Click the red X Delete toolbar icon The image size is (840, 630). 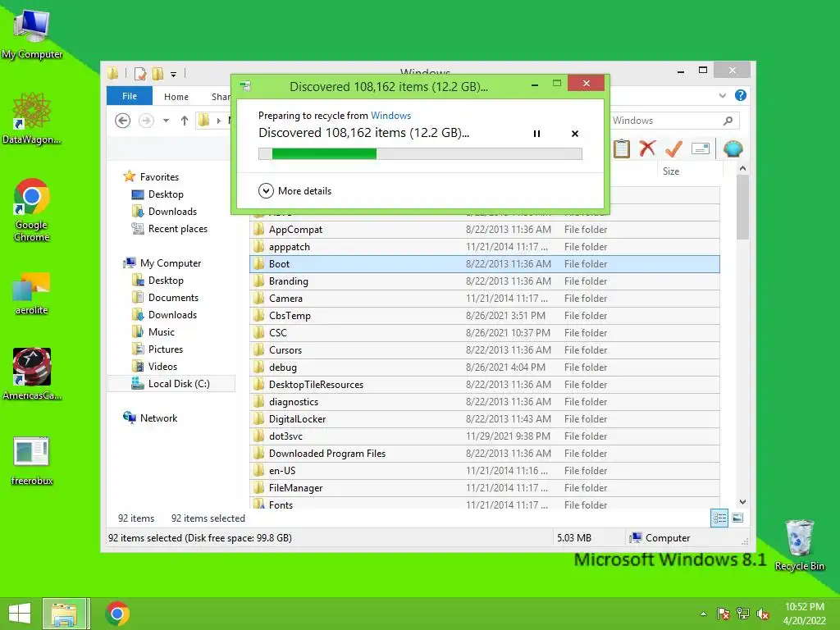[647, 148]
